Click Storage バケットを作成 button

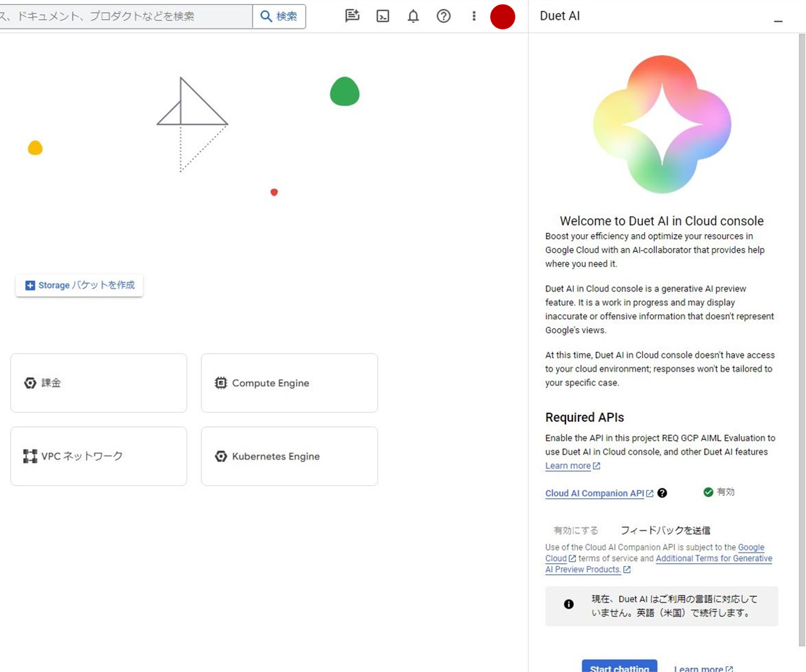79,285
